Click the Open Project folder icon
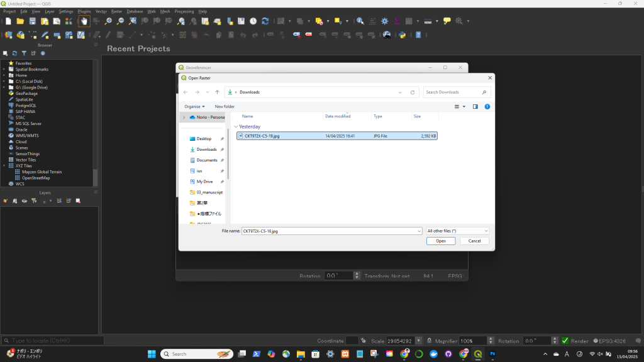644x362 pixels. click(x=20, y=21)
